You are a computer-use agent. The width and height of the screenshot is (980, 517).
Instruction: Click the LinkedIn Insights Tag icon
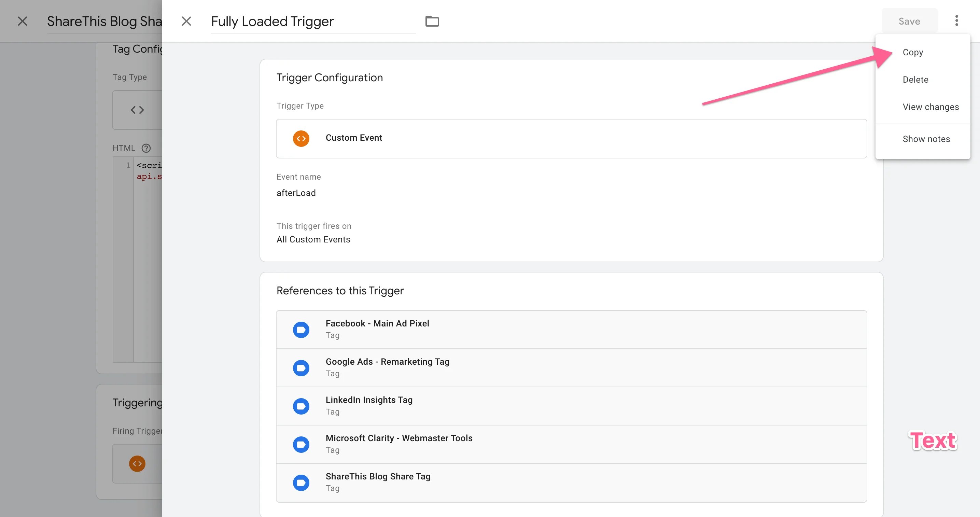[301, 406]
